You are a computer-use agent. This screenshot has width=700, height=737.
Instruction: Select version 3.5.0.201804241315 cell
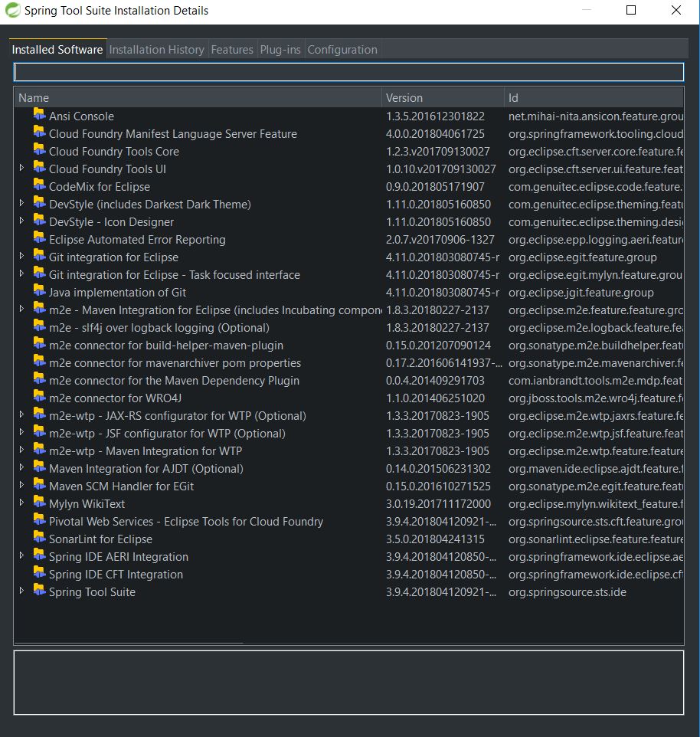click(435, 539)
